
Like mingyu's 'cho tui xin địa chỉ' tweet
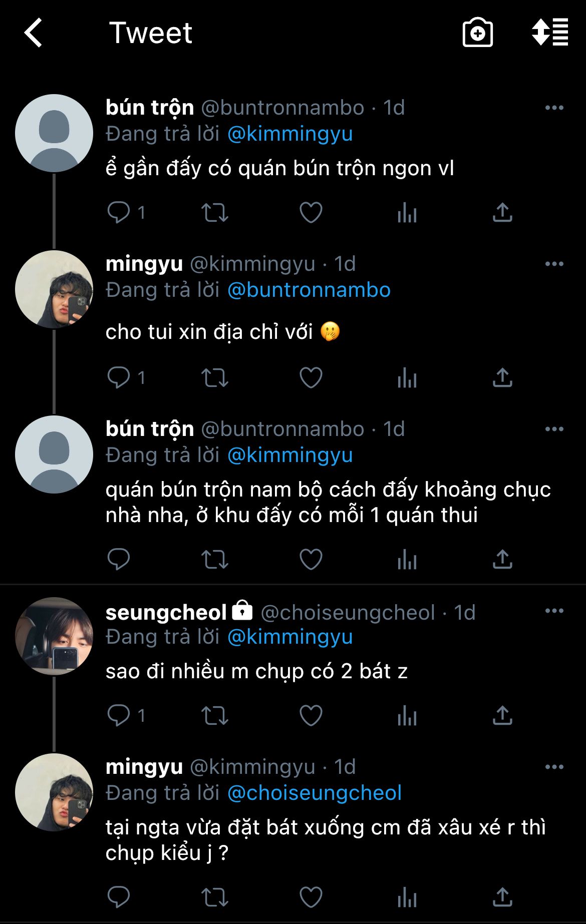(x=311, y=378)
